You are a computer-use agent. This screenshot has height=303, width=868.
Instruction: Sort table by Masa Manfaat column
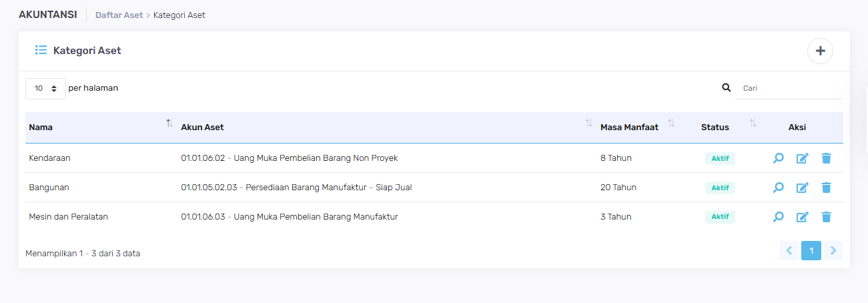[x=671, y=123]
